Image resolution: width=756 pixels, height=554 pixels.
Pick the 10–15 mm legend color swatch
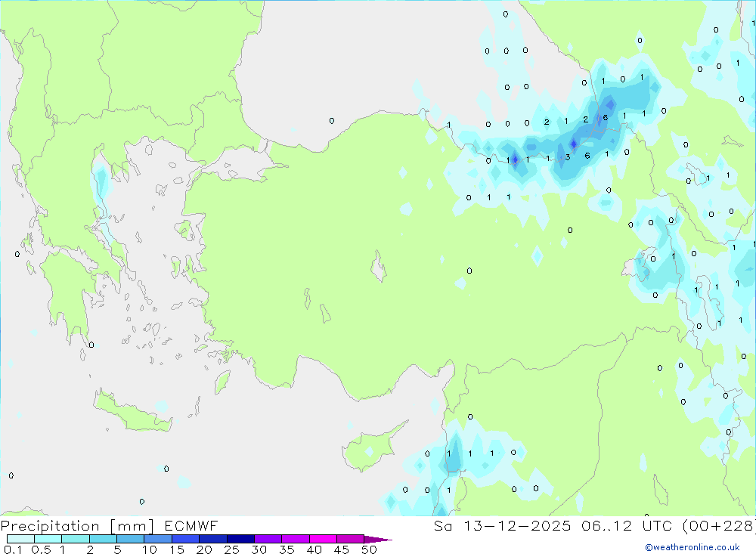coord(158,539)
